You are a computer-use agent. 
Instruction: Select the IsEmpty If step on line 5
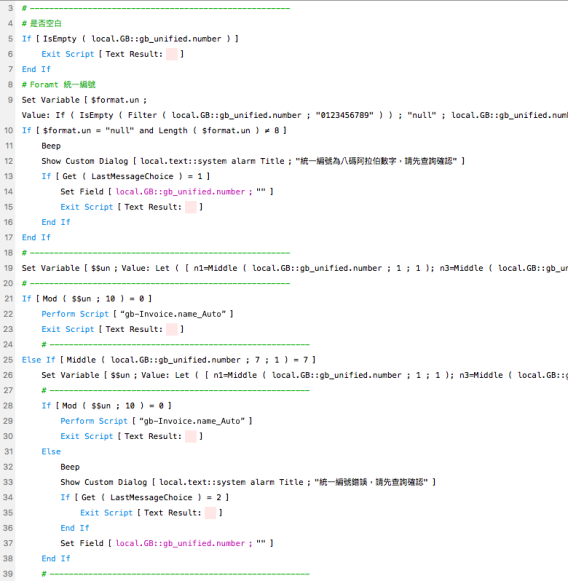point(130,39)
